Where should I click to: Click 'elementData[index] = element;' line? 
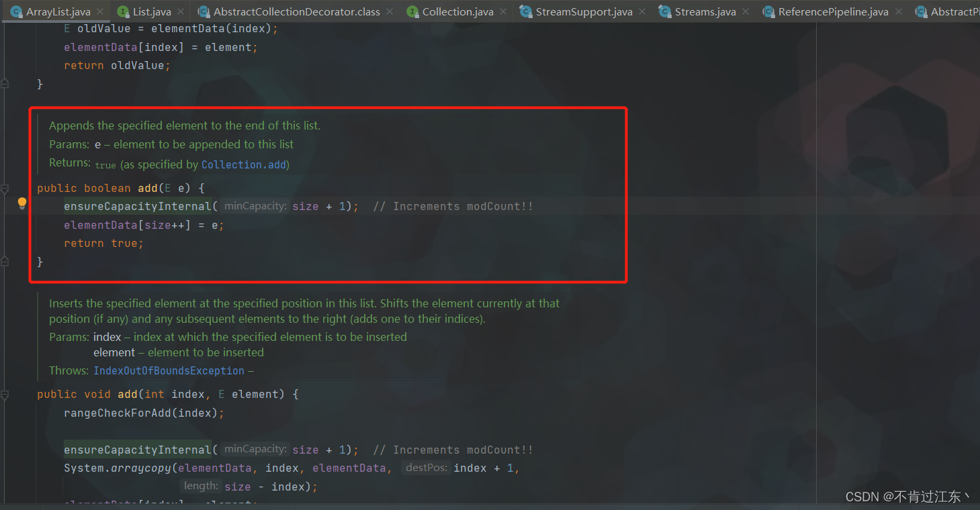(161, 47)
